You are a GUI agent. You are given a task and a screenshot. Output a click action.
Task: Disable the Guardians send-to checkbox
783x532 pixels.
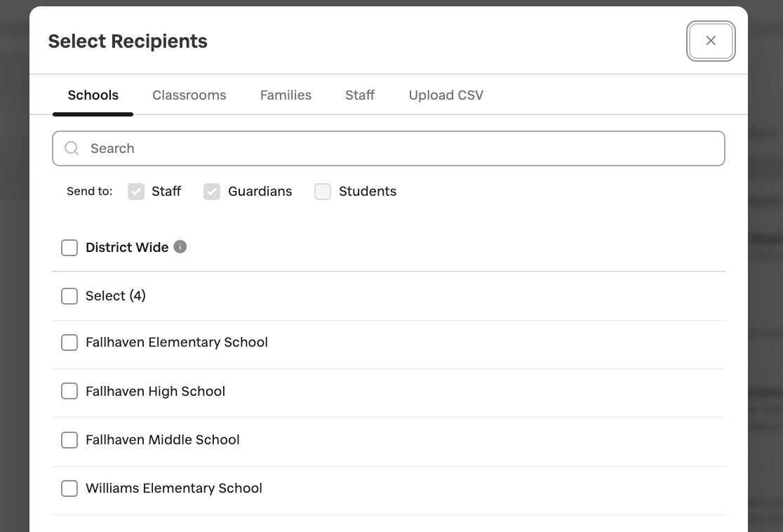tap(212, 191)
